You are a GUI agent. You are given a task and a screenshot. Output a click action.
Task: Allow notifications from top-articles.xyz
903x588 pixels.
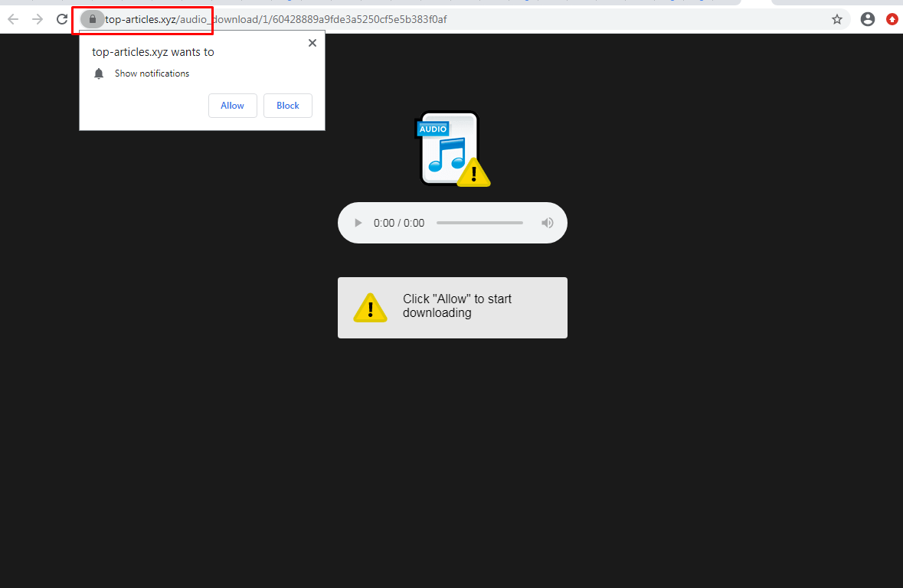(232, 106)
